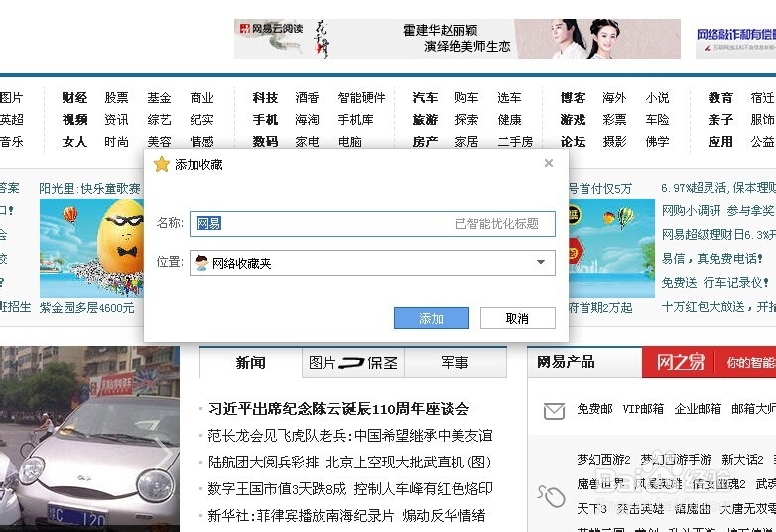
Task: Switch to the 图片 保圣 tab
Action: (x=353, y=362)
